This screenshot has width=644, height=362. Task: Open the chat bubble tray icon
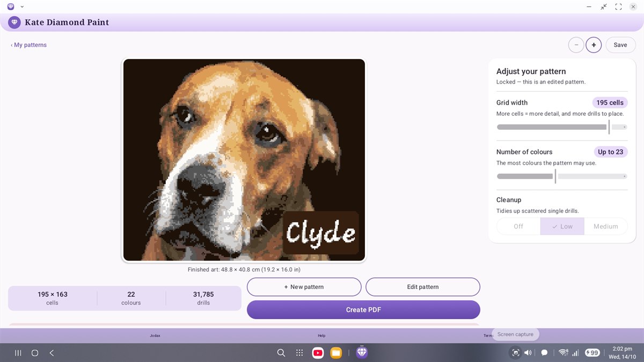tap(544, 353)
